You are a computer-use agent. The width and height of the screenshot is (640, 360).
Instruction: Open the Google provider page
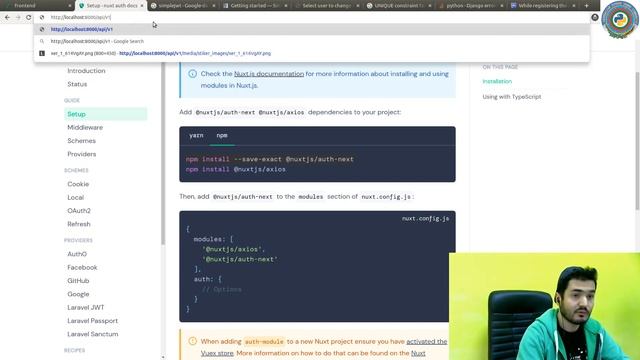coord(78,294)
